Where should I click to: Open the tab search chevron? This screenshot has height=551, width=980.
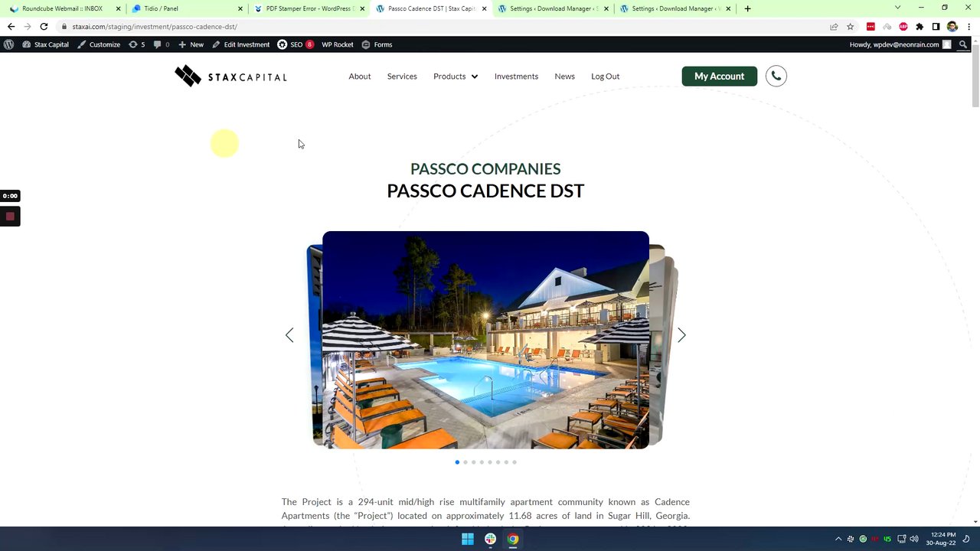pyautogui.click(x=897, y=8)
